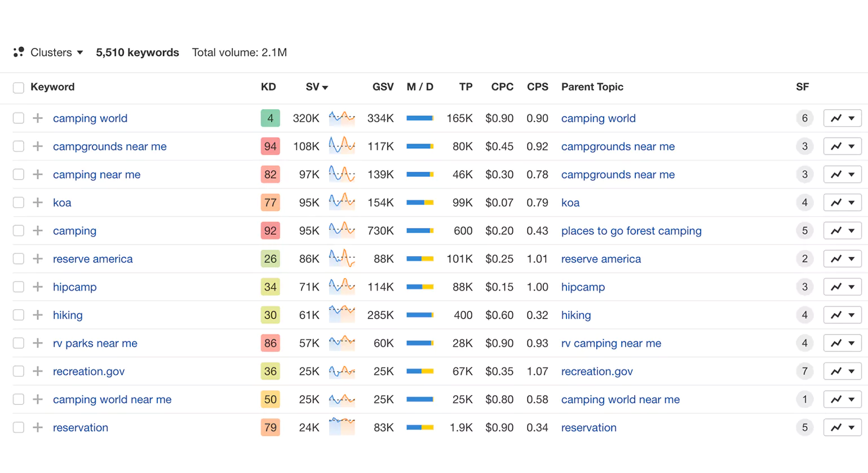
Task: Click the green KD 4 badge
Action: pyautogui.click(x=271, y=118)
